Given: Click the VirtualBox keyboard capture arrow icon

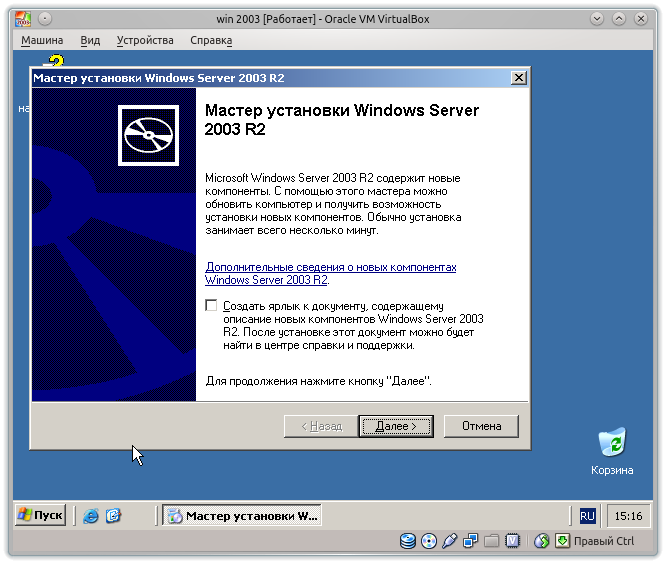Looking at the screenshot, I should point(562,541).
